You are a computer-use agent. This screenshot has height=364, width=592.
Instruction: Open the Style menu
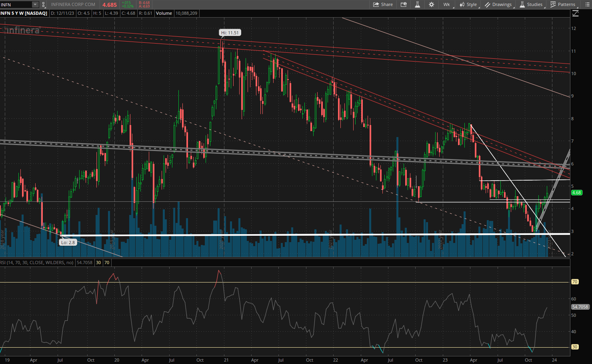click(x=468, y=4)
